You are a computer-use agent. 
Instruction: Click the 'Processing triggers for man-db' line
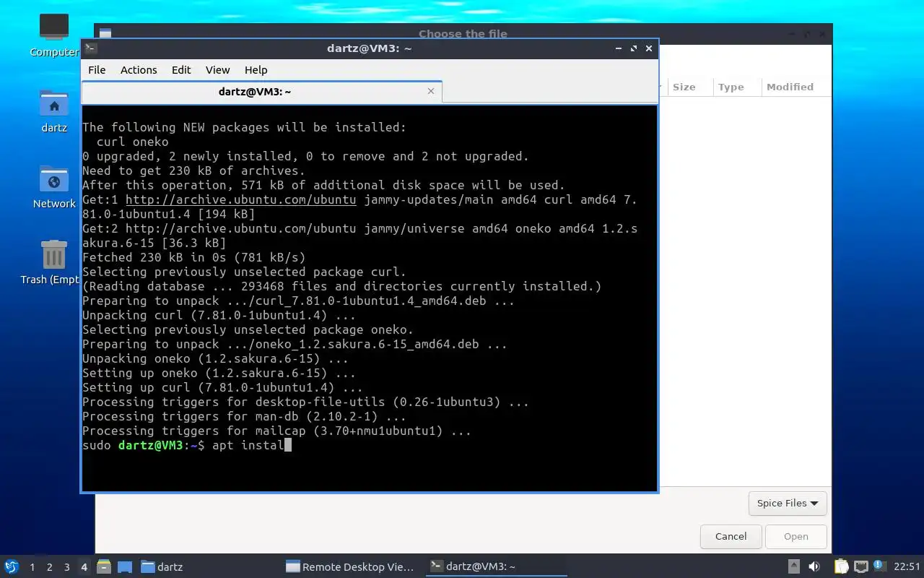(244, 416)
